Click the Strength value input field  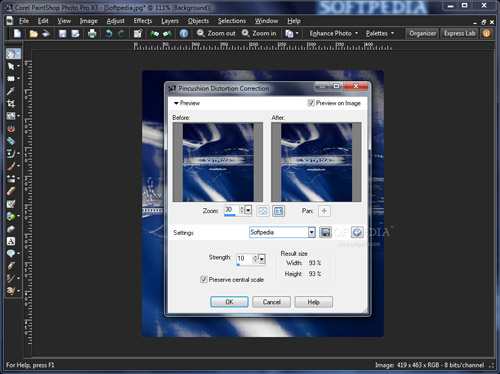pos(244,259)
